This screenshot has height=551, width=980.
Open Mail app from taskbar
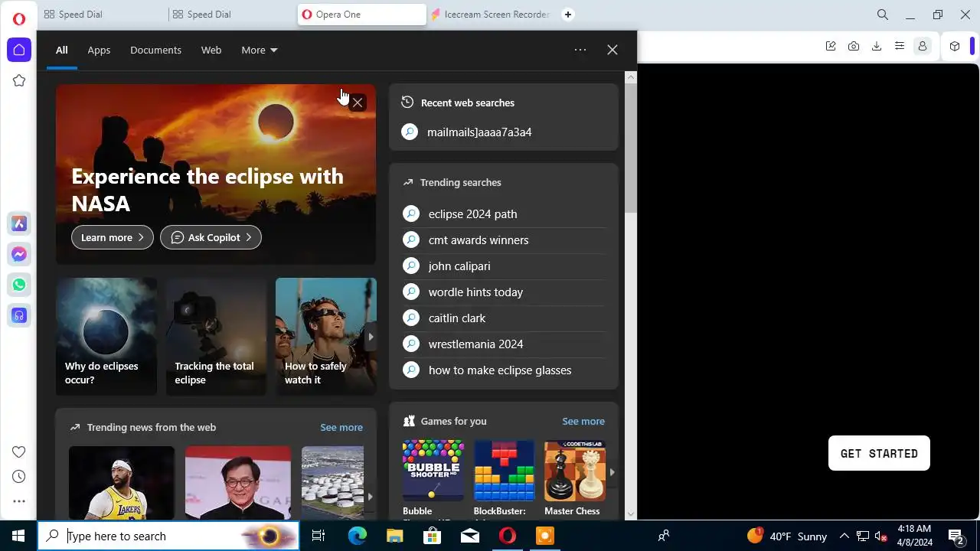pyautogui.click(x=470, y=536)
